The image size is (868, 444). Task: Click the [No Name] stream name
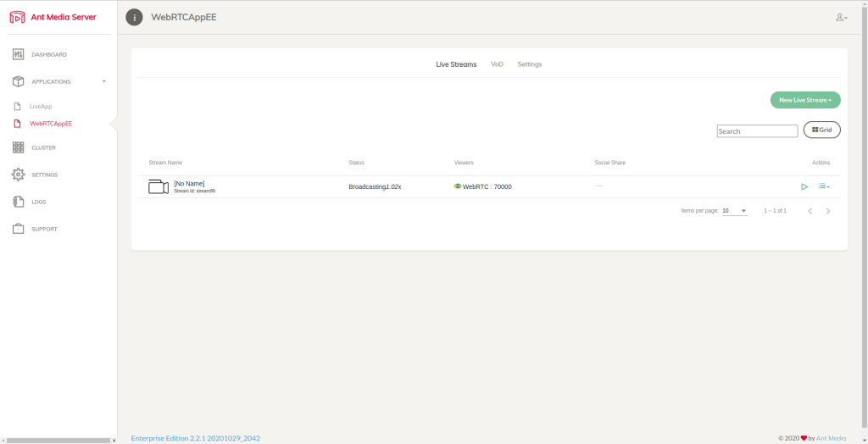click(189, 183)
